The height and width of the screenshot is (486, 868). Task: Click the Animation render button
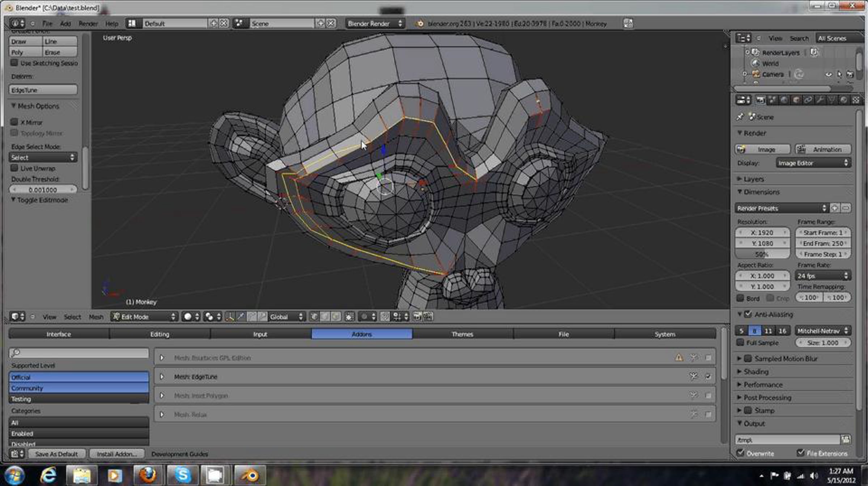[823, 149]
